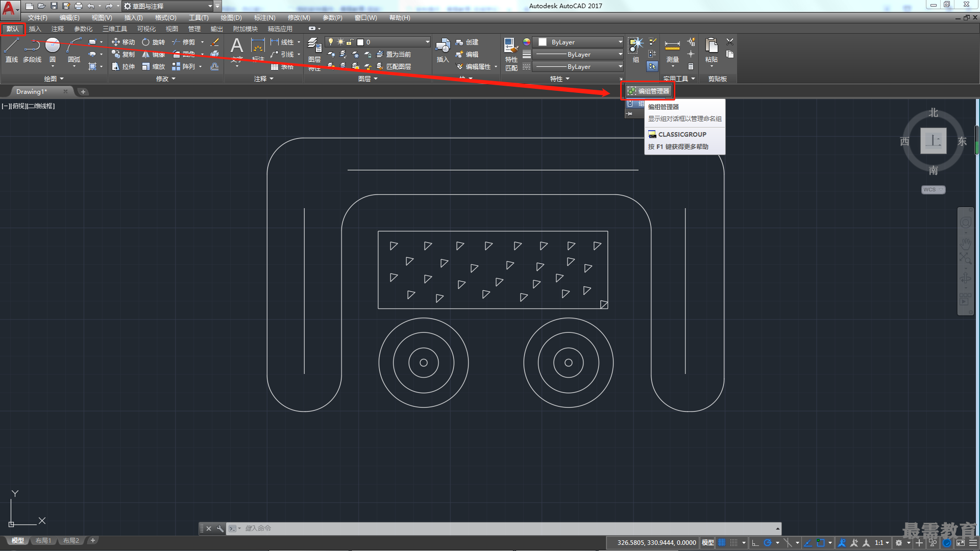980x551 pixels.
Task: Click 匹配图层 (Match Layer) button
Action: 393,66
